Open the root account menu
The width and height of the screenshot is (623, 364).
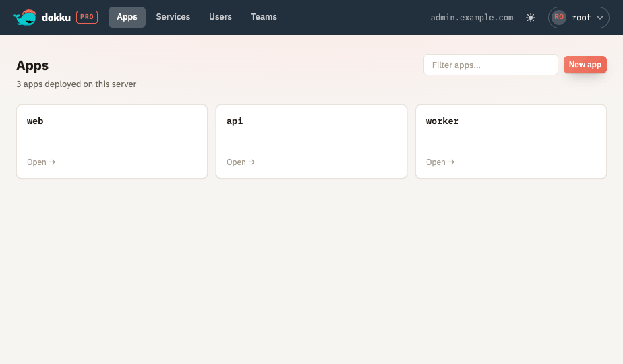[x=578, y=18]
